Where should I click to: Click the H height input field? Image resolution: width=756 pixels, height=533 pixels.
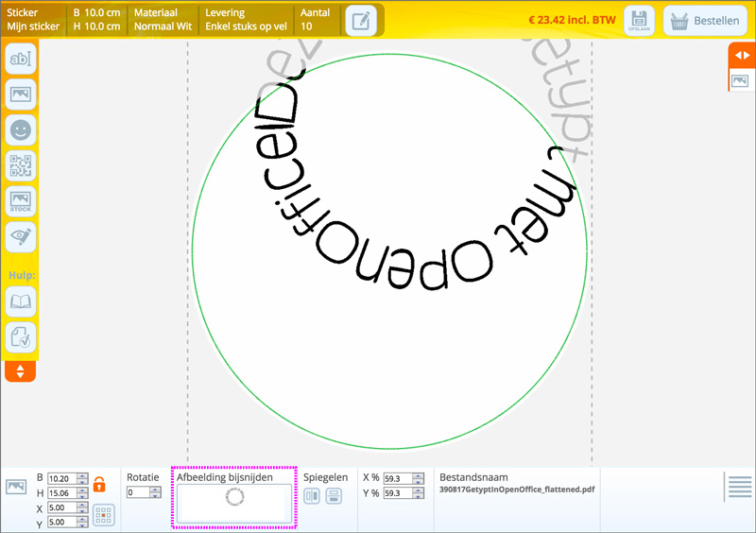click(x=62, y=493)
